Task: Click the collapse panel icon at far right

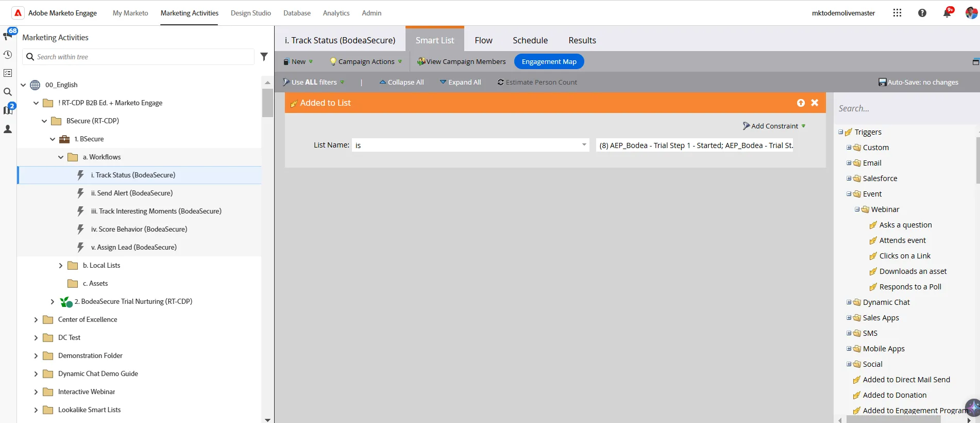Action: [x=975, y=62]
